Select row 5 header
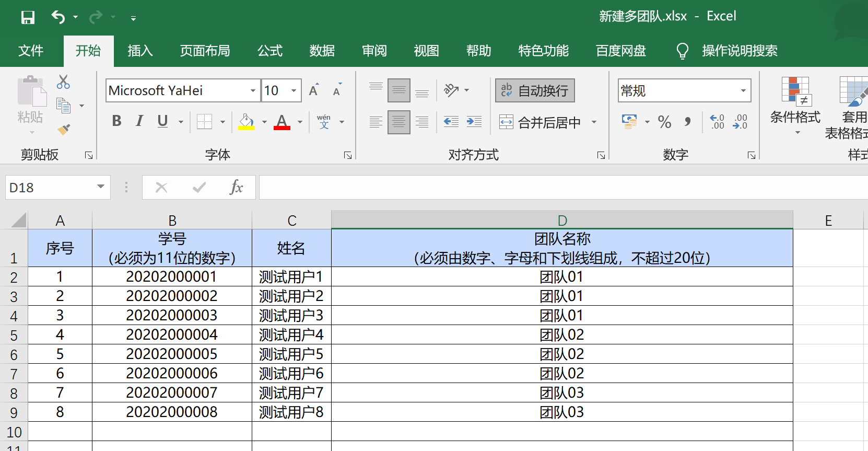The image size is (868, 451). [14, 335]
